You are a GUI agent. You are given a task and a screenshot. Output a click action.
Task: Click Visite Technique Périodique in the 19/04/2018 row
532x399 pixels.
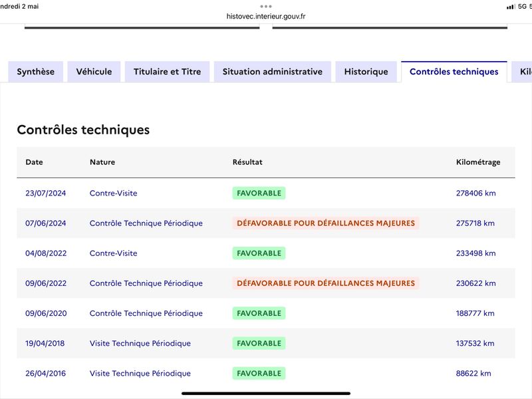click(140, 343)
